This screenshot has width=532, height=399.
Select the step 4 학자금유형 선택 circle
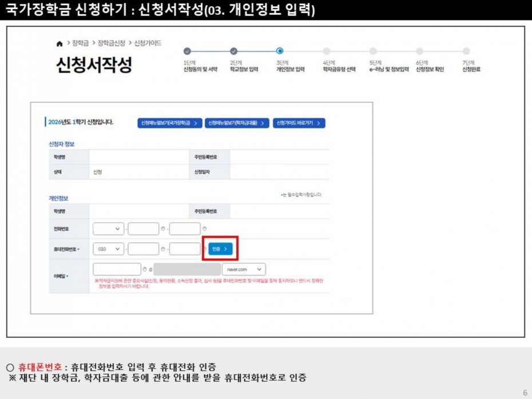327,51
